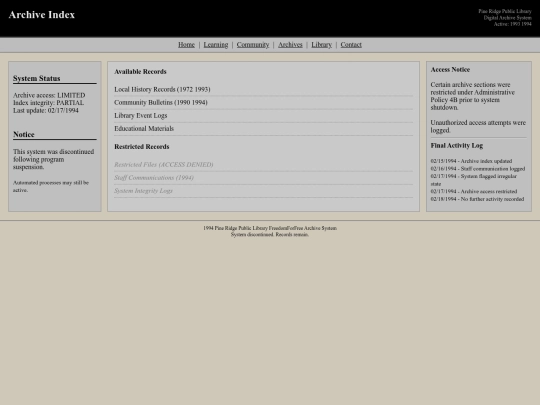Click footer 'System discontinued. Records remain.' line
The height and width of the screenshot is (405, 540).
(270, 235)
